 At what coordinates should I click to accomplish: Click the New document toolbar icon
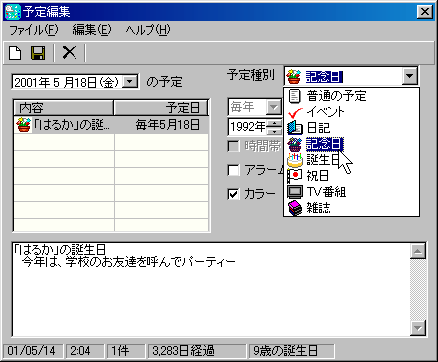(15, 53)
